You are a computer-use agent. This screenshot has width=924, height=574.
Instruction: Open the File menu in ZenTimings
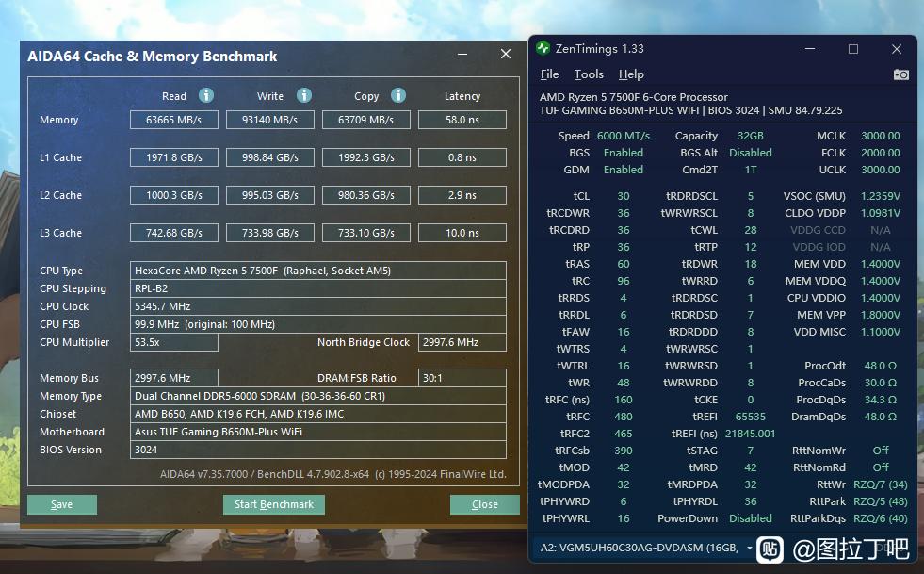point(549,74)
